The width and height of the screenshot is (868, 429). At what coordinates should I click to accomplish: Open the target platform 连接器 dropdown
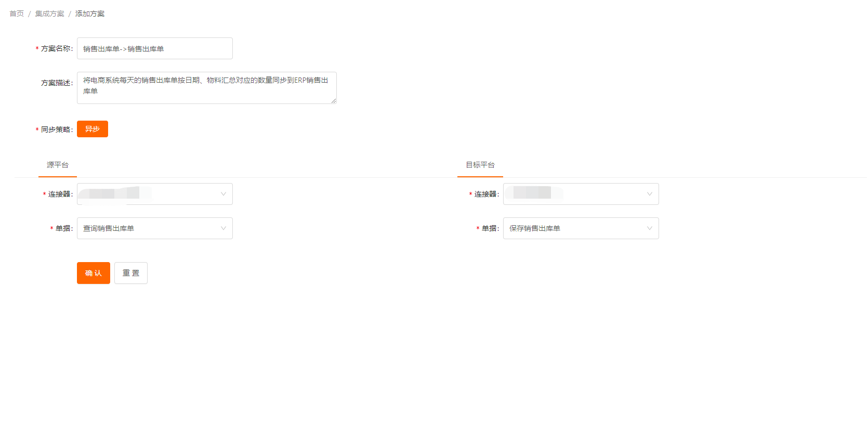point(581,194)
